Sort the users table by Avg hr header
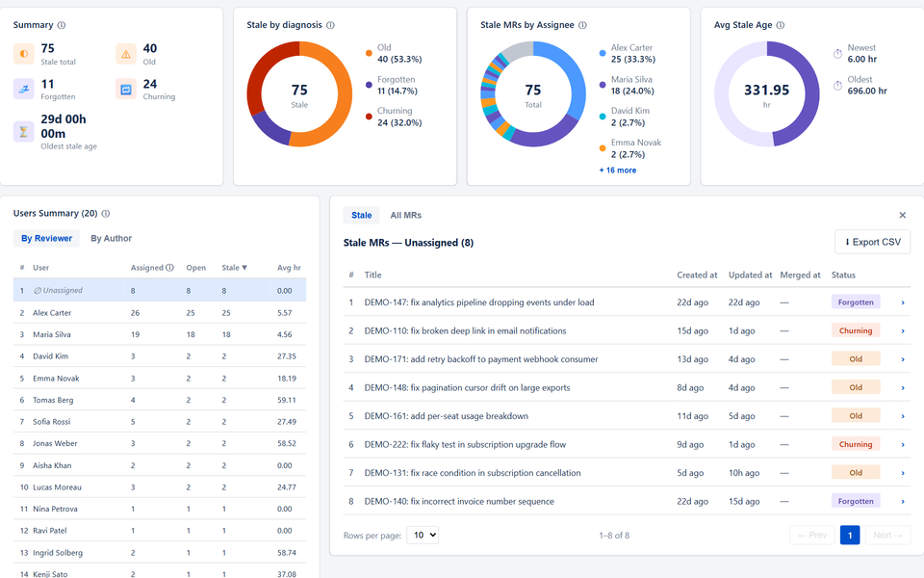 [x=289, y=268]
